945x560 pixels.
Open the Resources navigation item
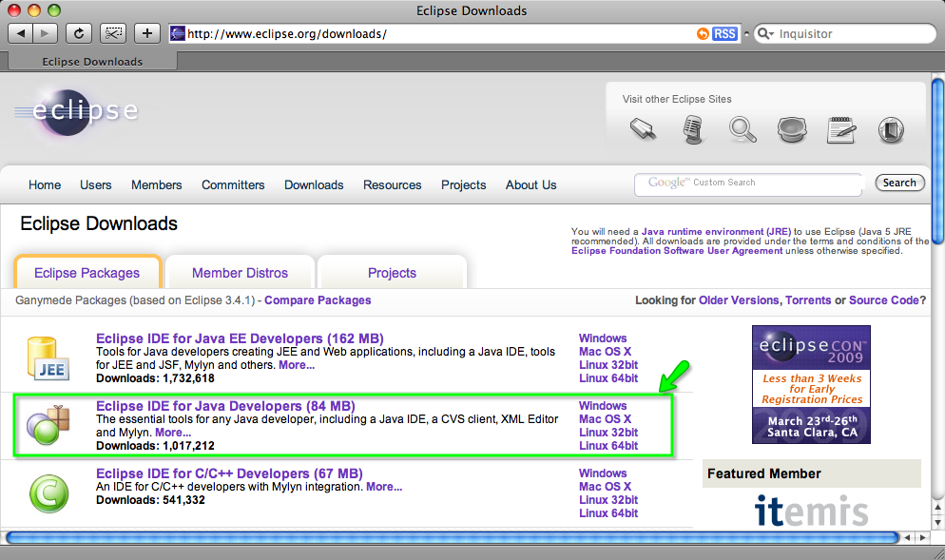pos(393,185)
